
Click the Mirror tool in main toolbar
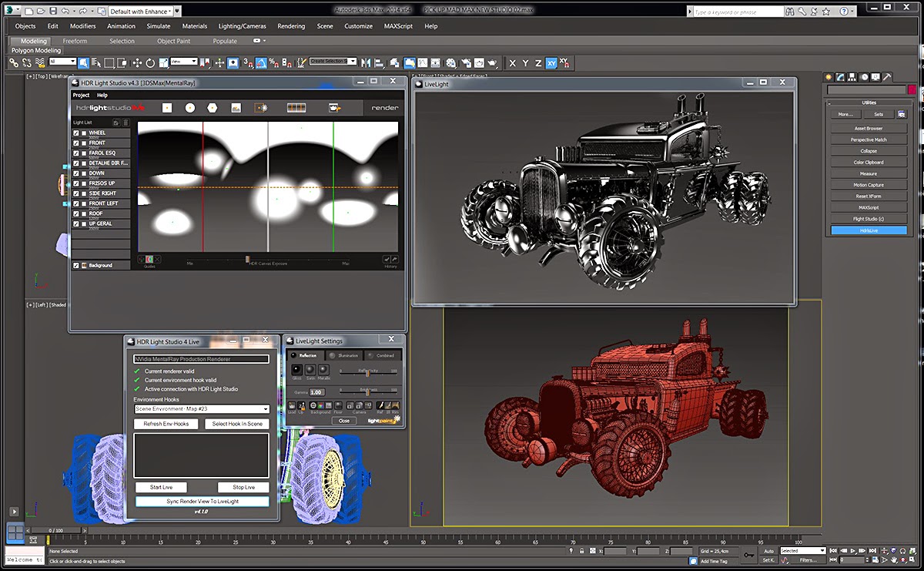coord(366,62)
